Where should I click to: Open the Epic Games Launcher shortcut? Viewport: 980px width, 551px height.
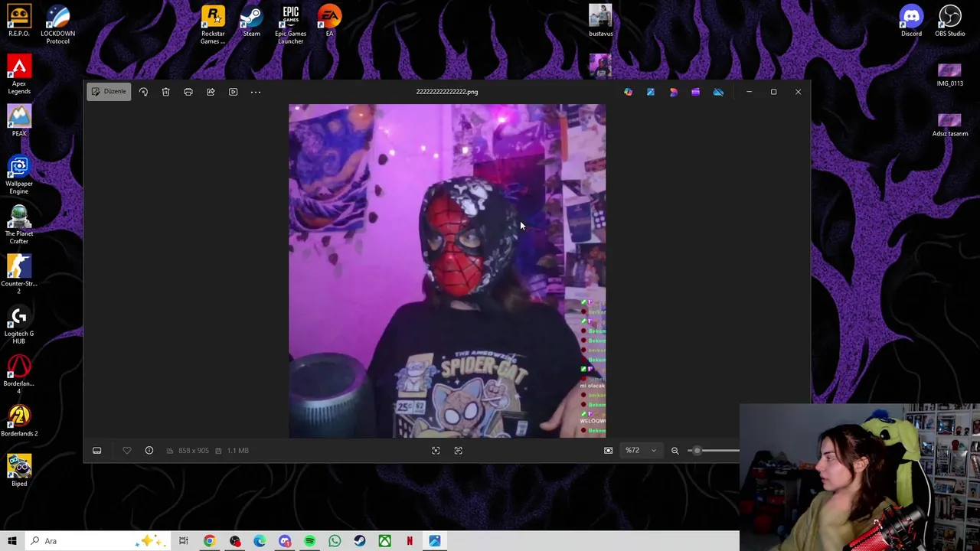tap(291, 24)
